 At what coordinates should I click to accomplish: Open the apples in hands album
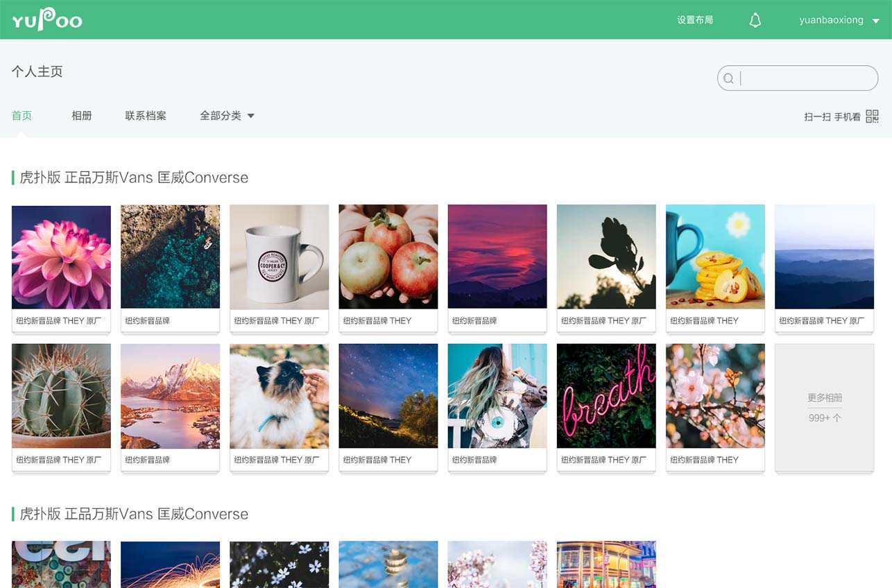pyautogui.click(x=388, y=257)
